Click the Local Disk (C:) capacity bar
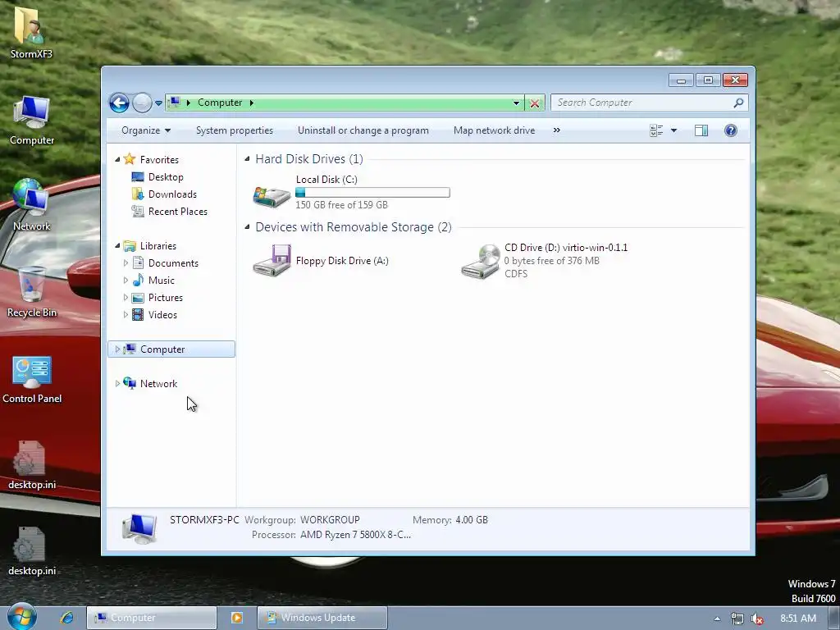This screenshot has height=630, width=840. point(372,192)
